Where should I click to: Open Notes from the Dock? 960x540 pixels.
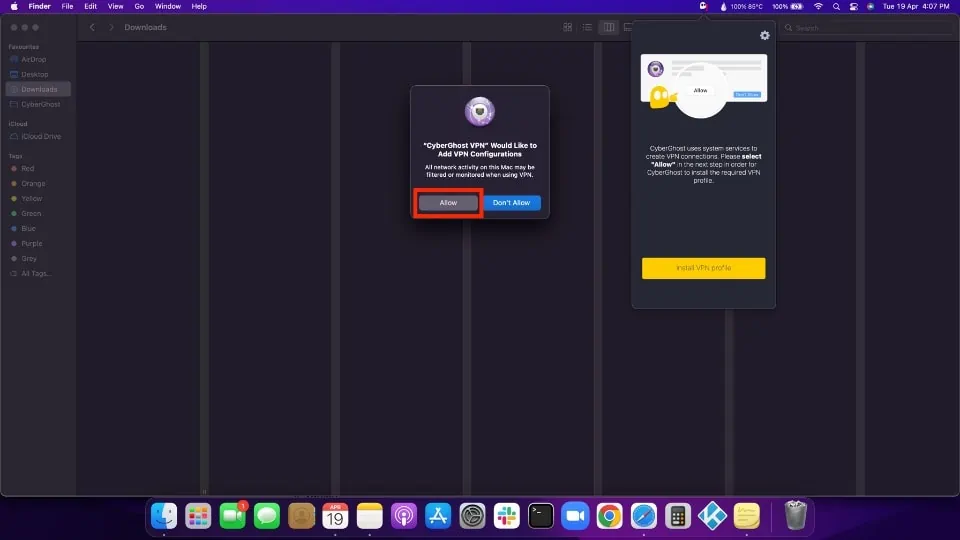click(370, 516)
